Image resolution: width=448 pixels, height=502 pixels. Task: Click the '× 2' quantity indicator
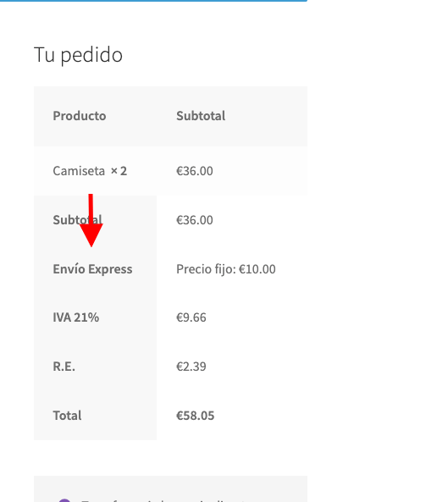(x=119, y=171)
